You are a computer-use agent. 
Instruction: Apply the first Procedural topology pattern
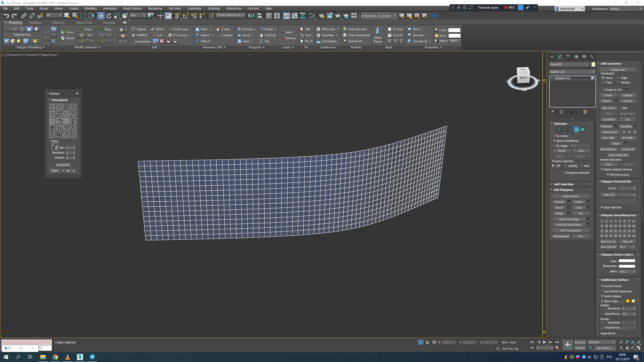click(52, 107)
